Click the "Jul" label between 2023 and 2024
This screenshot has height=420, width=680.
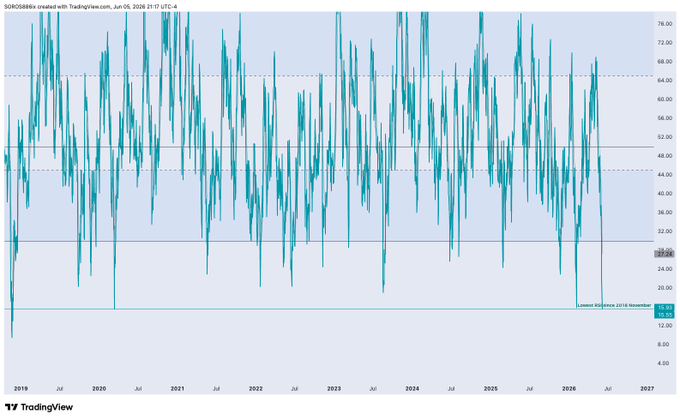point(373,389)
